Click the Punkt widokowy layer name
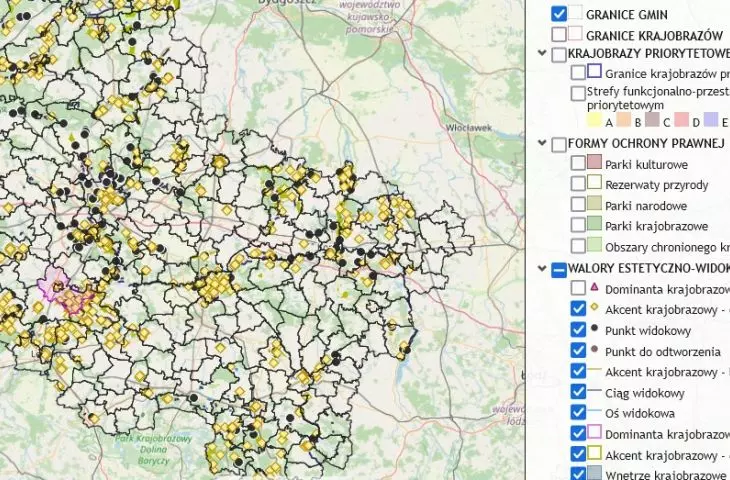730x480 pixels. [x=648, y=331]
